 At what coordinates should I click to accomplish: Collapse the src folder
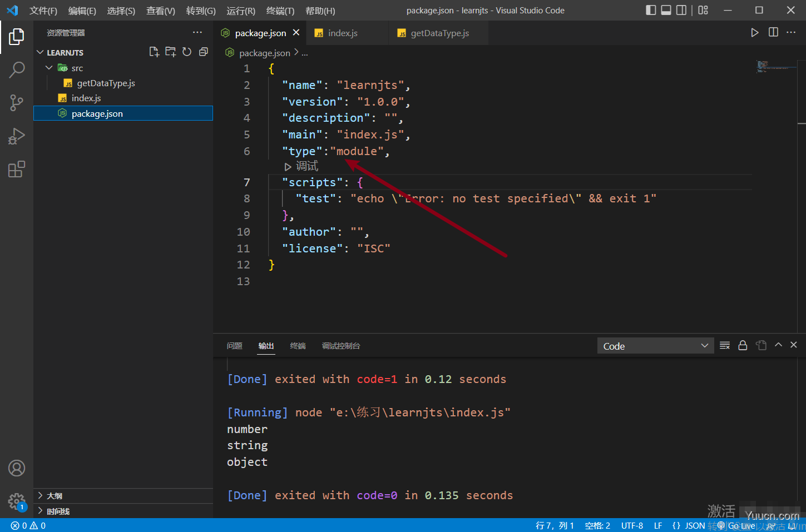[x=50, y=68]
